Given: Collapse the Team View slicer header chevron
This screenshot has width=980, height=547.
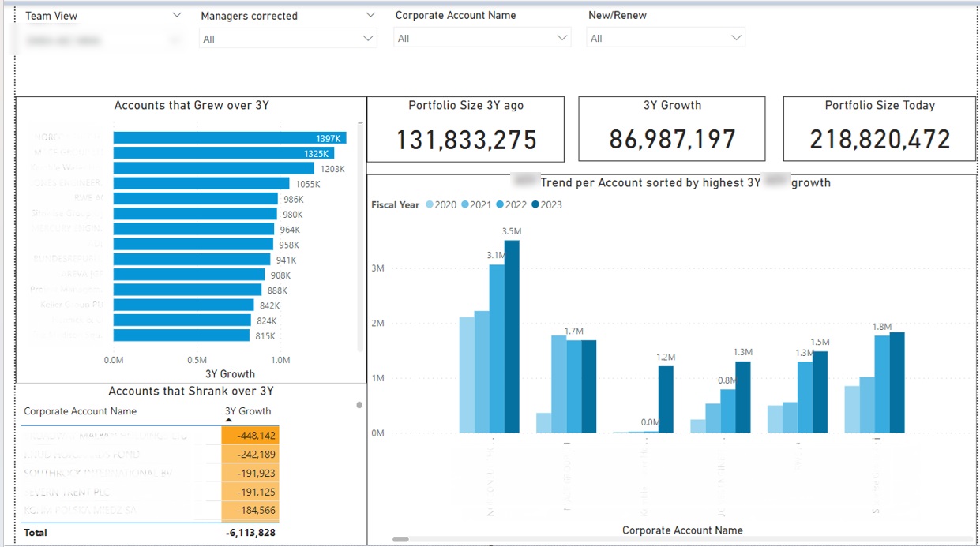Looking at the screenshot, I should click(x=176, y=15).
